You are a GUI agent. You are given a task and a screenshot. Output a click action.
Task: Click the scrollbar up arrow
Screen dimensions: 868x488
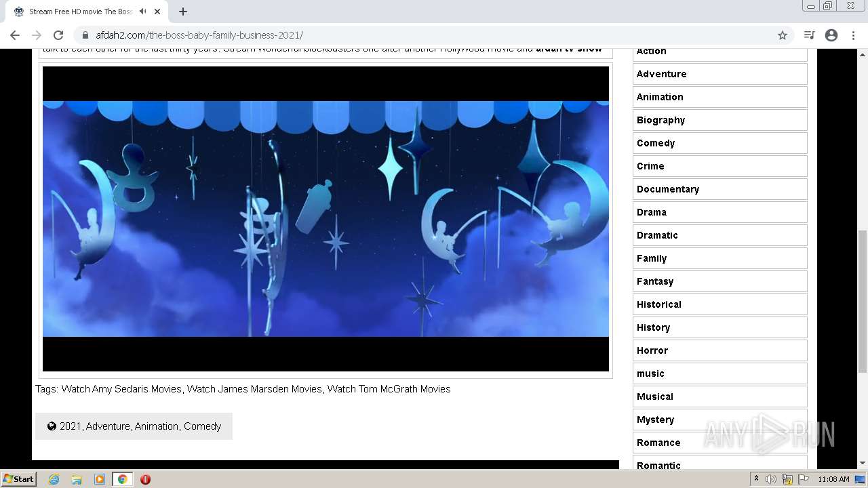tap(862, 55)
